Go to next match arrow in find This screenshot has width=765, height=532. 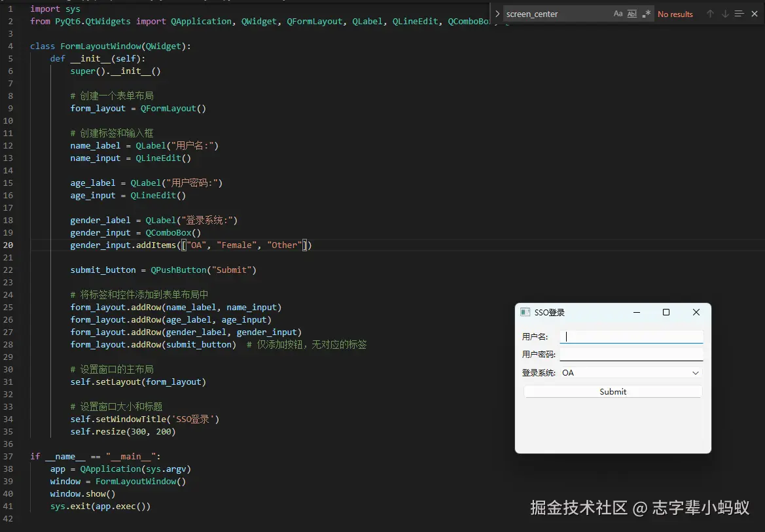click(x=726, y=14)
